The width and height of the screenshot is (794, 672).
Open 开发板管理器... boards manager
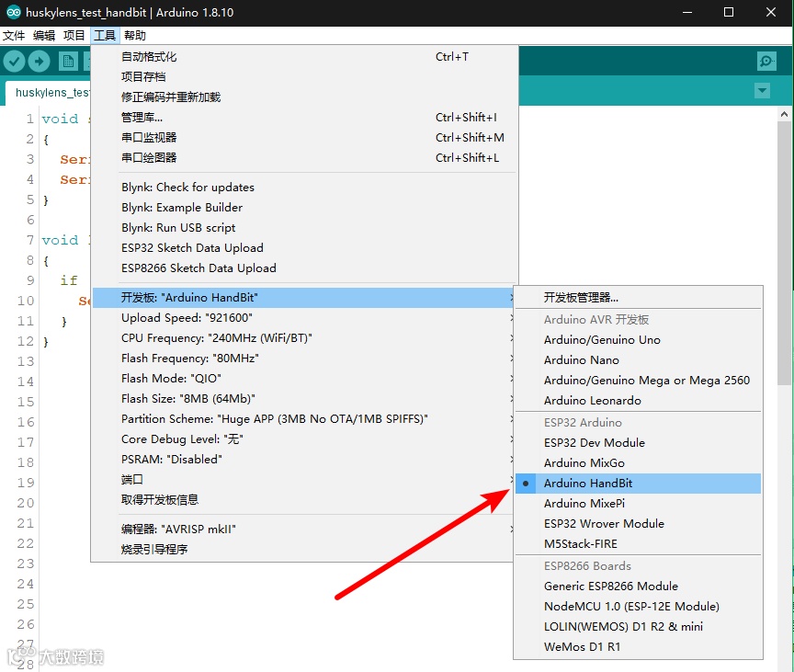pos(638,298)
